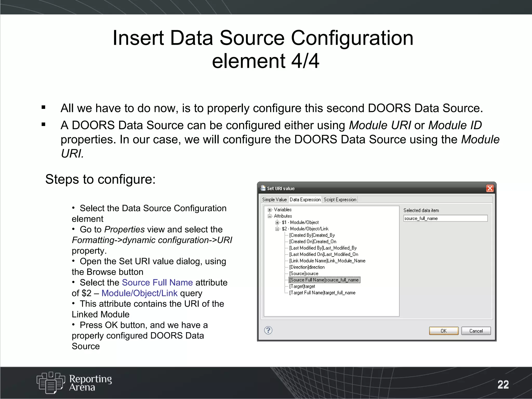Select the Attributes tree item

tap(283, 216)
